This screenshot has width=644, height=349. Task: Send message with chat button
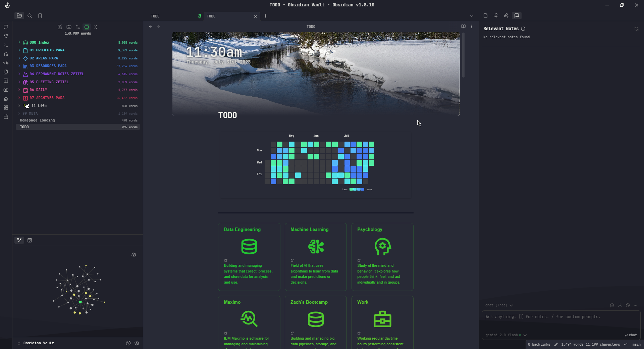coord(631,335)
